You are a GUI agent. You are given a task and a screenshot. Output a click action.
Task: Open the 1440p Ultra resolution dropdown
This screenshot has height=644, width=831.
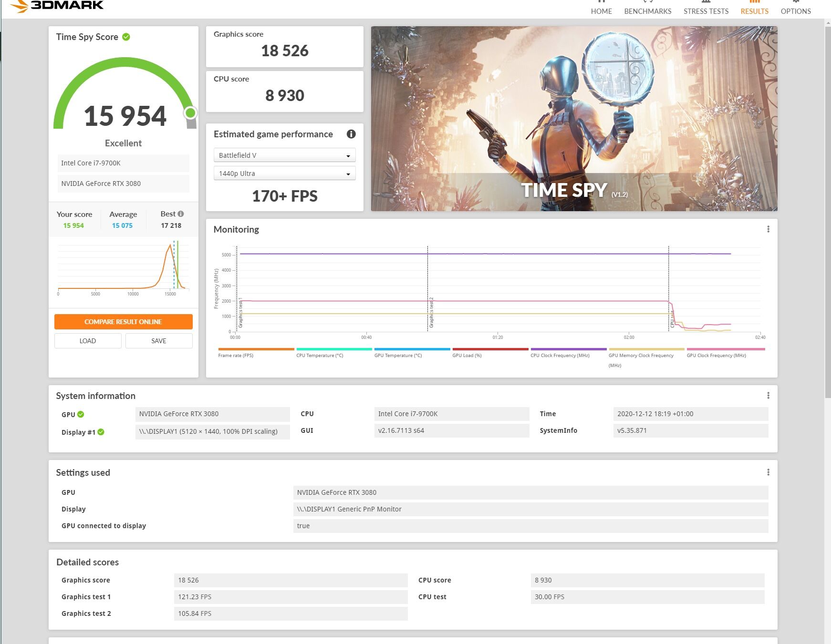[285, 174]
